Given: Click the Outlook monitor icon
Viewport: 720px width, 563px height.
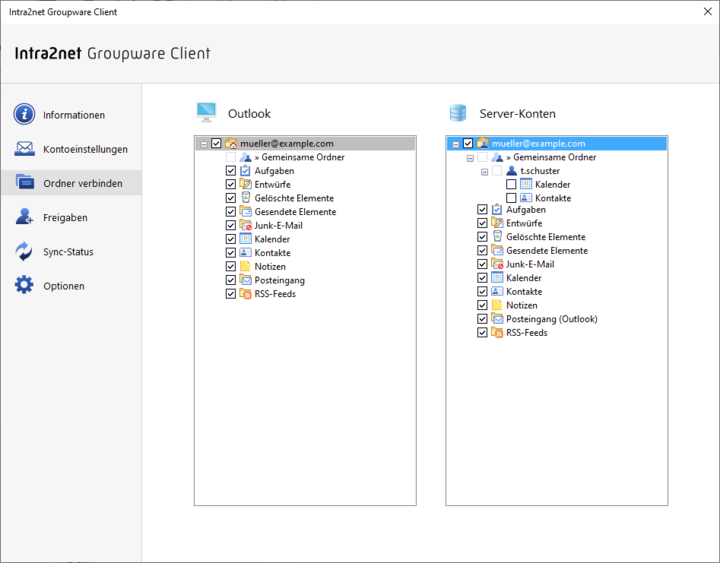Looking at the screenshot, I should [206, 113].
